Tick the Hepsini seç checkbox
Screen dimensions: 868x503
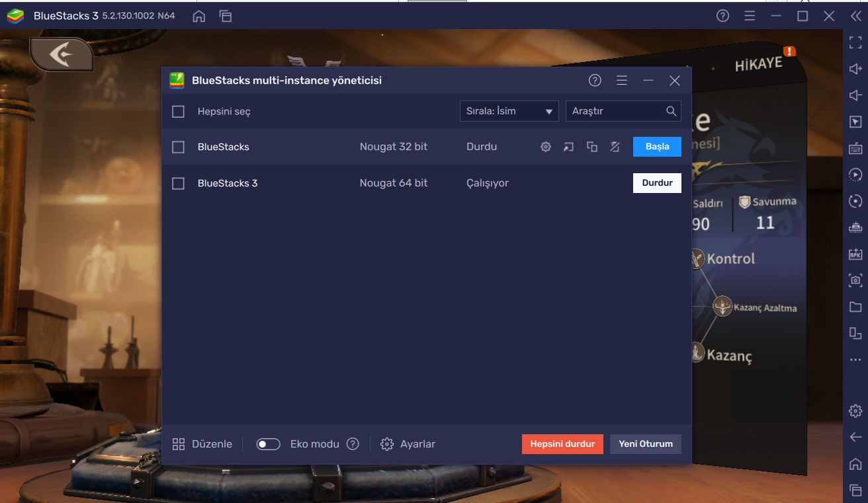(x=178, y=112)
